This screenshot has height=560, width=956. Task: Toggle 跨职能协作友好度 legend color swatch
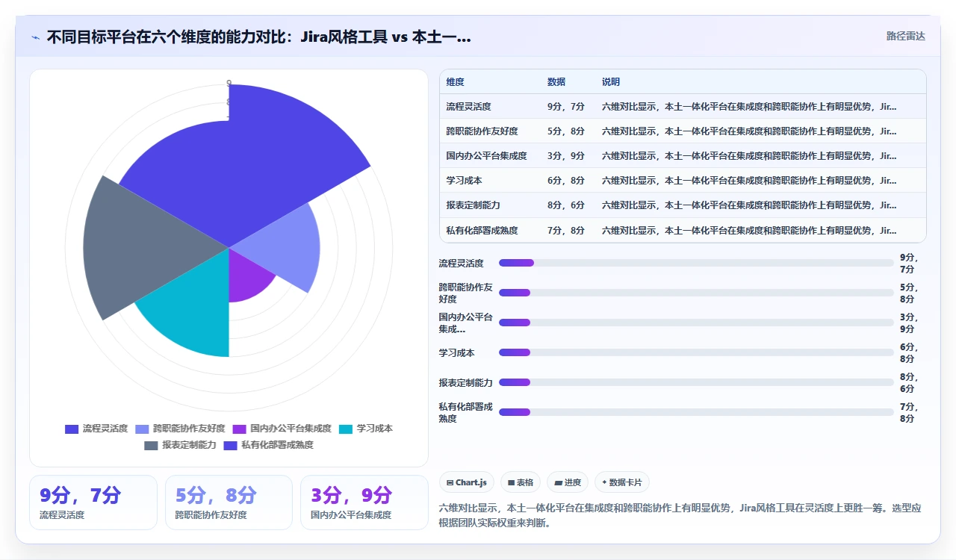pyautogui.click(x=142, y=429)
